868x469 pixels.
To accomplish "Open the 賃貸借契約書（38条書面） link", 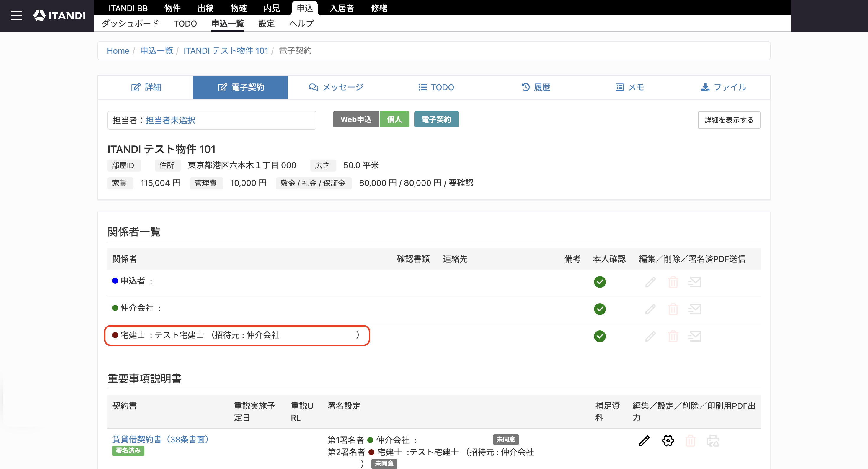I will click(x=161, y=440).
